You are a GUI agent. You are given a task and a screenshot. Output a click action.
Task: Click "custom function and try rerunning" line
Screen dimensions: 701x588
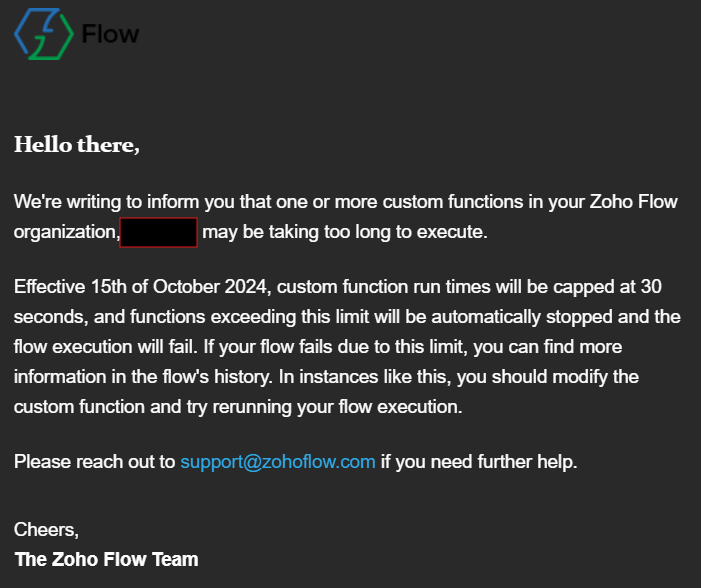tap(238, 407)
